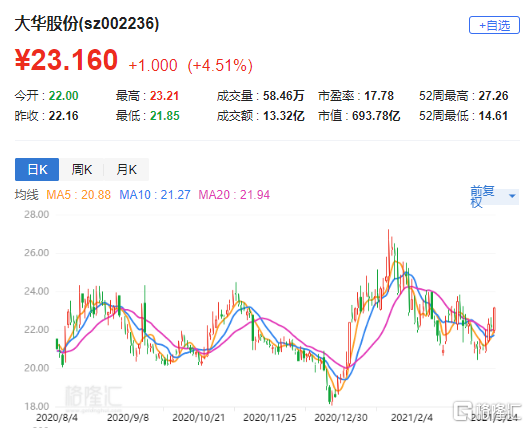Add stock to watchlist with +自选 button
The image size is (528, 428).
click(494, 25)
